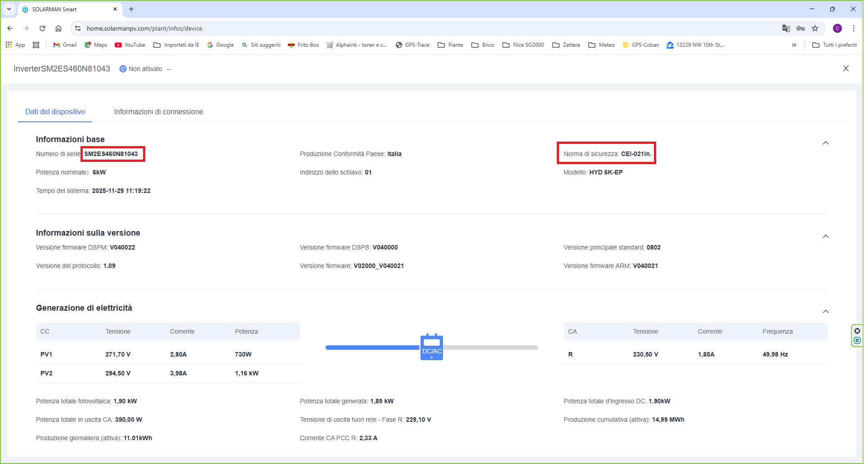Click the DC/AC inverter icon
This screenshot has width=868, height=464.
(431, 347)
